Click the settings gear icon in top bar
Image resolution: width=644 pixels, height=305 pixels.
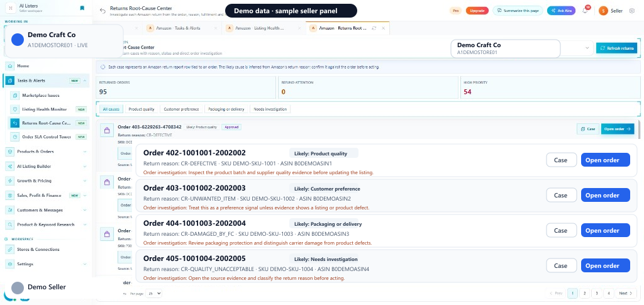coord(631,11)
